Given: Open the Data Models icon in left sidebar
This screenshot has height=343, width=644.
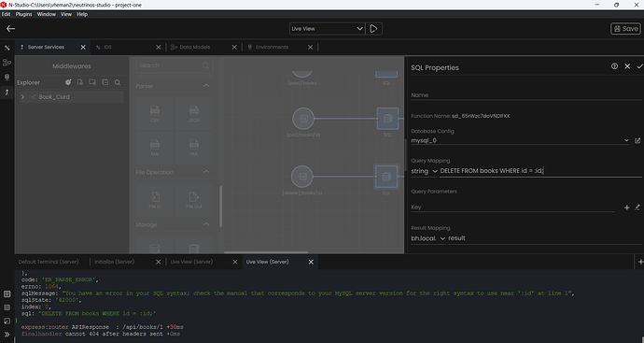Looking at the screenshot, I should tap(7, 63).
